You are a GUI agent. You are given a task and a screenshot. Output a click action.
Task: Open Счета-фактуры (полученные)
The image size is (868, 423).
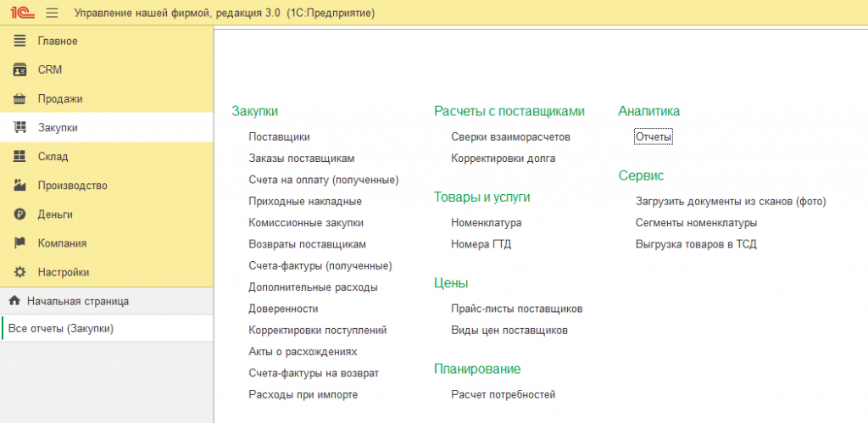tap(320, 266)
